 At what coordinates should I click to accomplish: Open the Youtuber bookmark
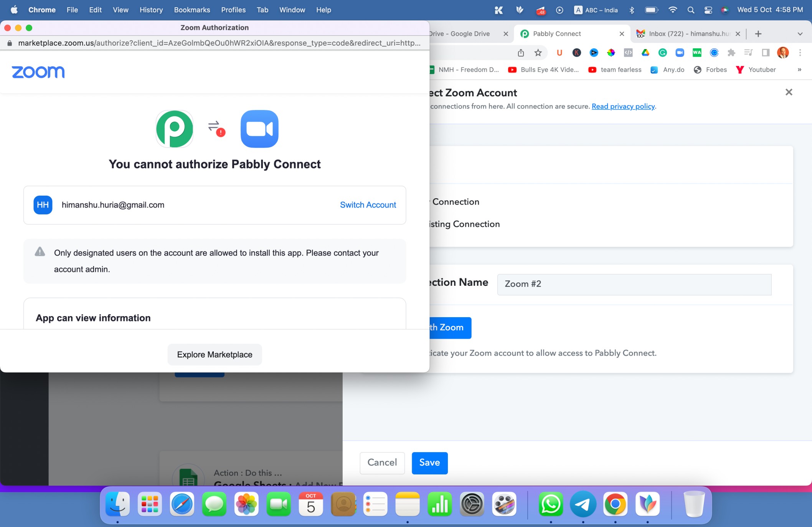click(x=756, y=70)
